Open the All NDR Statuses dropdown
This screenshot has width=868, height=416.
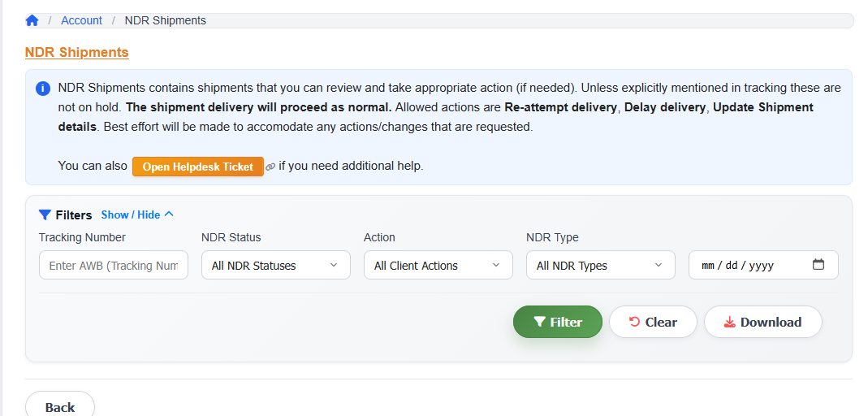(276, 266)
